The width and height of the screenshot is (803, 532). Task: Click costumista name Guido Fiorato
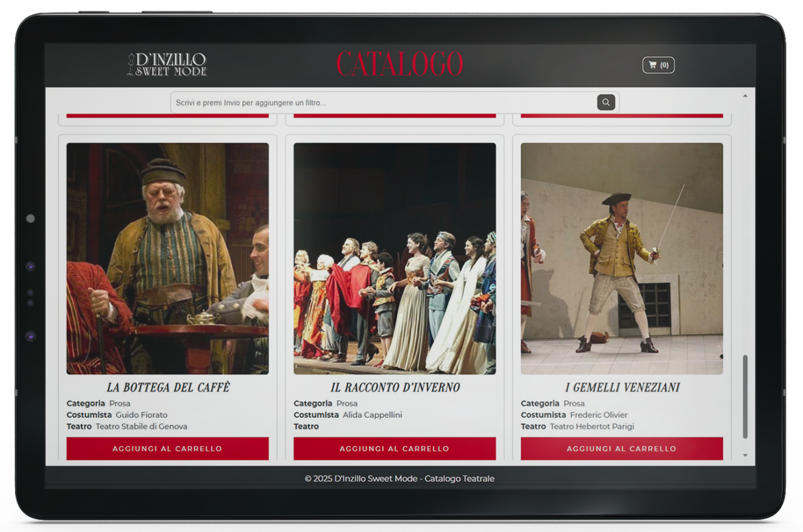[x=142, y=415]
